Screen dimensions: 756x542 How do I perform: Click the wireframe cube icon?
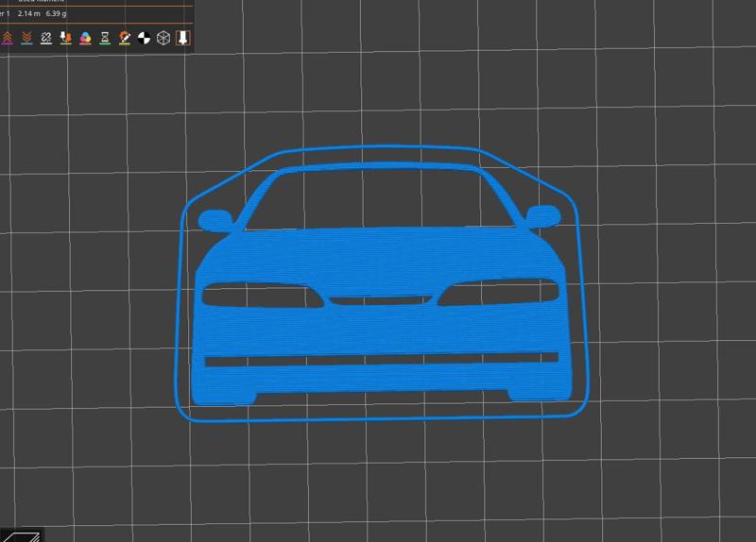pyautogui.click(x=163, y=38)
